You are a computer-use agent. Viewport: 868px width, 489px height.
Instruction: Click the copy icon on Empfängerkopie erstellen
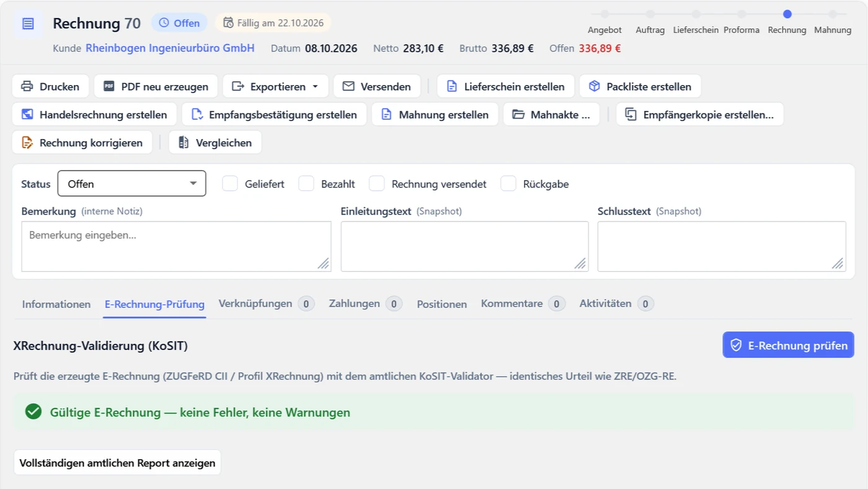pyautogui.click(x=631, y=114)
